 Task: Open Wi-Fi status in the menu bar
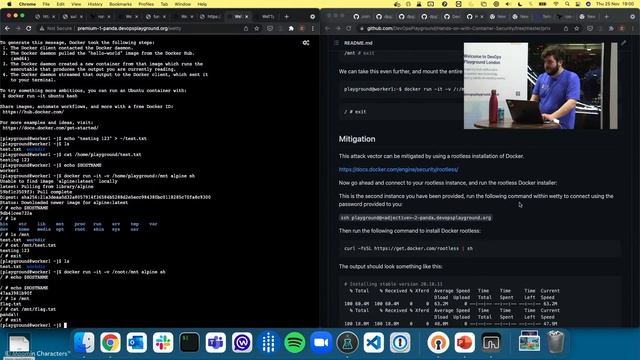tap(556, 4)
